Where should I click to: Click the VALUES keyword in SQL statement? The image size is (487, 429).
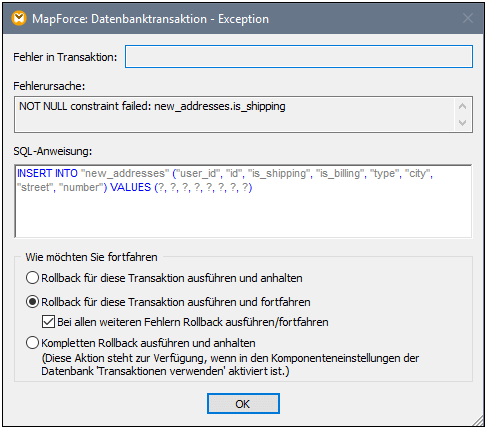click(x=130, y=187)
